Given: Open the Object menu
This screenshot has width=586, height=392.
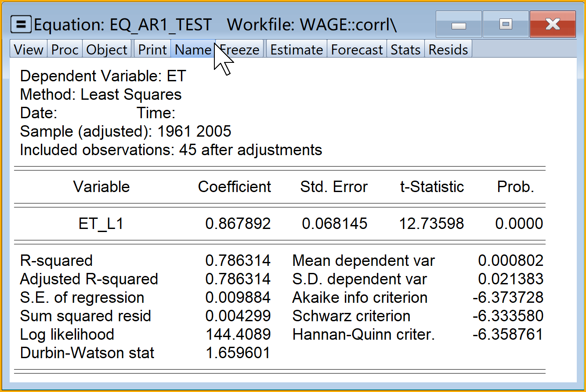Looking at the screenshot, I should click(107, 50).
